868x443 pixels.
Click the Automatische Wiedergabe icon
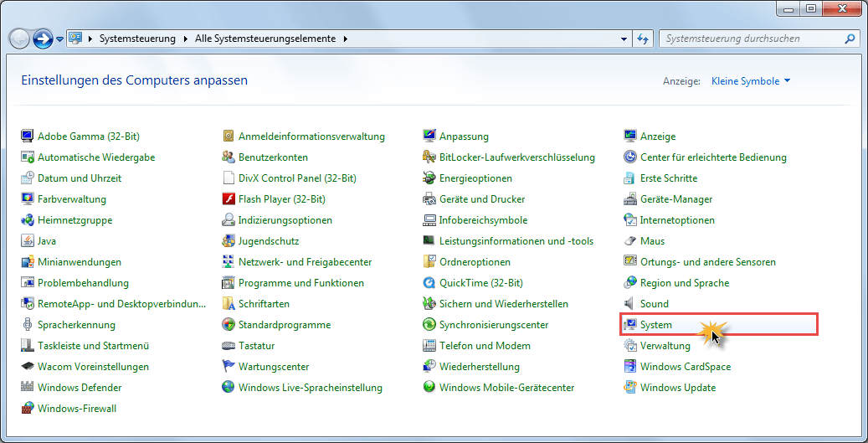click(x=27, y=157)
